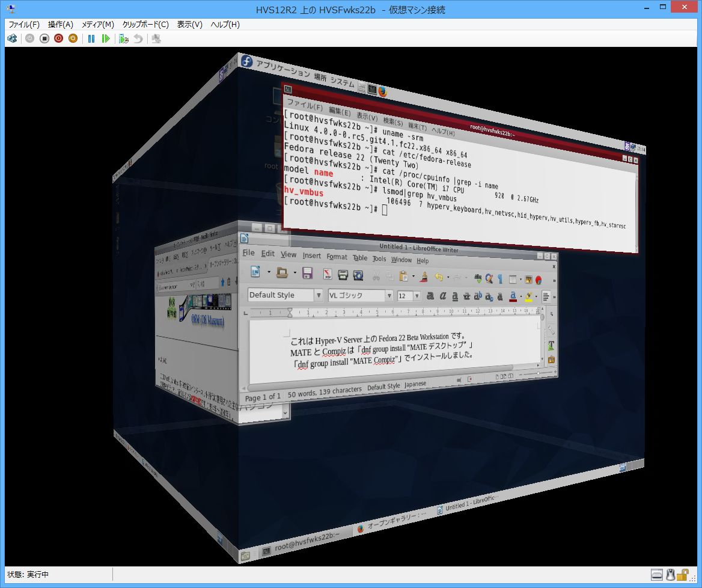Expand the VL ゴシック font name dropdown
The image size is (702, 588).
click(x=389, y=296)
